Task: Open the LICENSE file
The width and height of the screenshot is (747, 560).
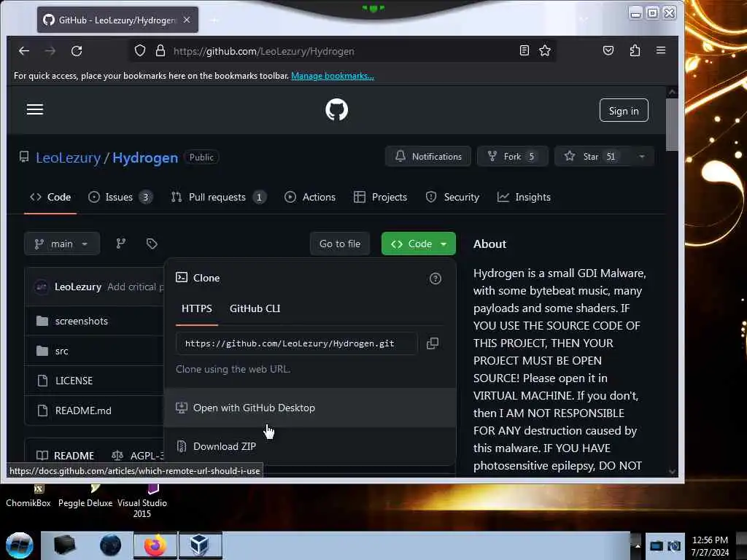Action: click(74, 381)
